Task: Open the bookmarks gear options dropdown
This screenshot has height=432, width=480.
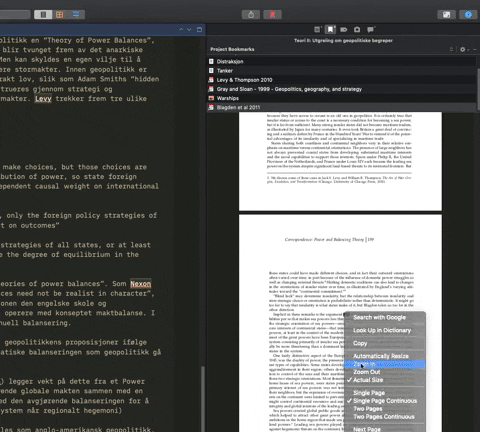Action: point(464,49)
